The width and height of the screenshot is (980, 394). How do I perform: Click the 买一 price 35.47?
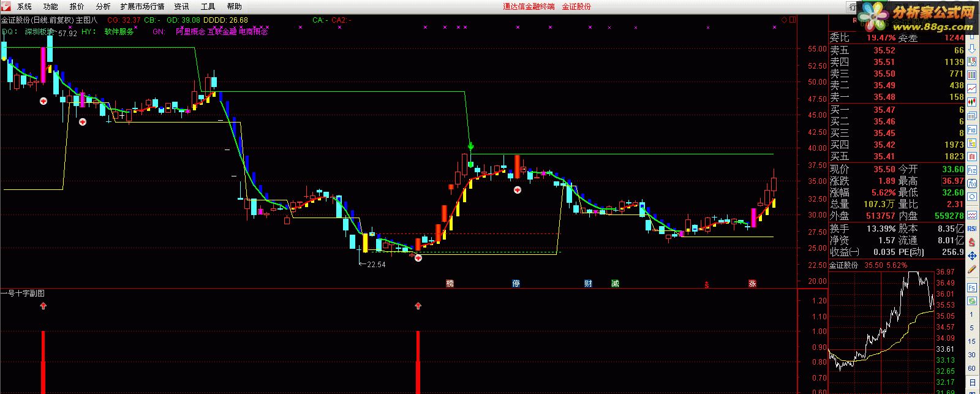point(884,110)
